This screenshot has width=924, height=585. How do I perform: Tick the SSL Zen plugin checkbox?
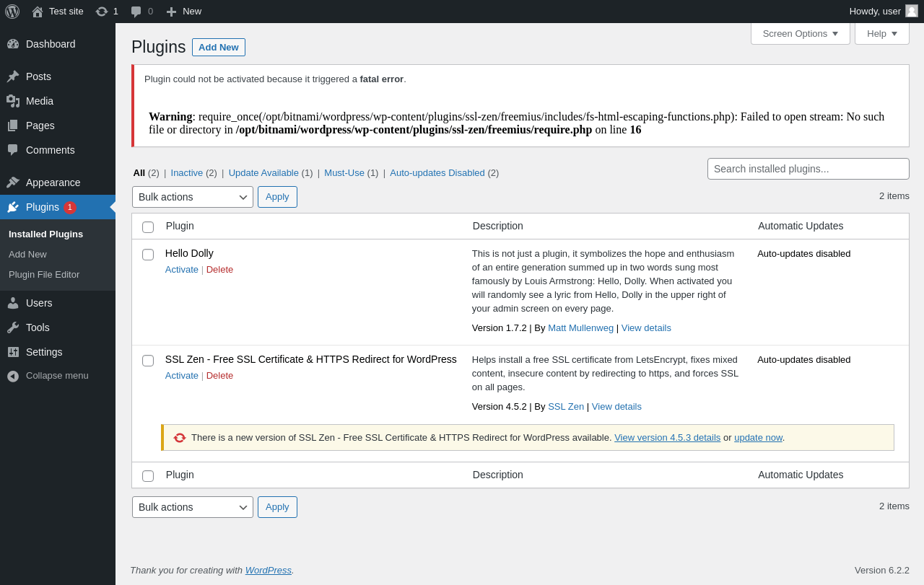coord(148,361)
